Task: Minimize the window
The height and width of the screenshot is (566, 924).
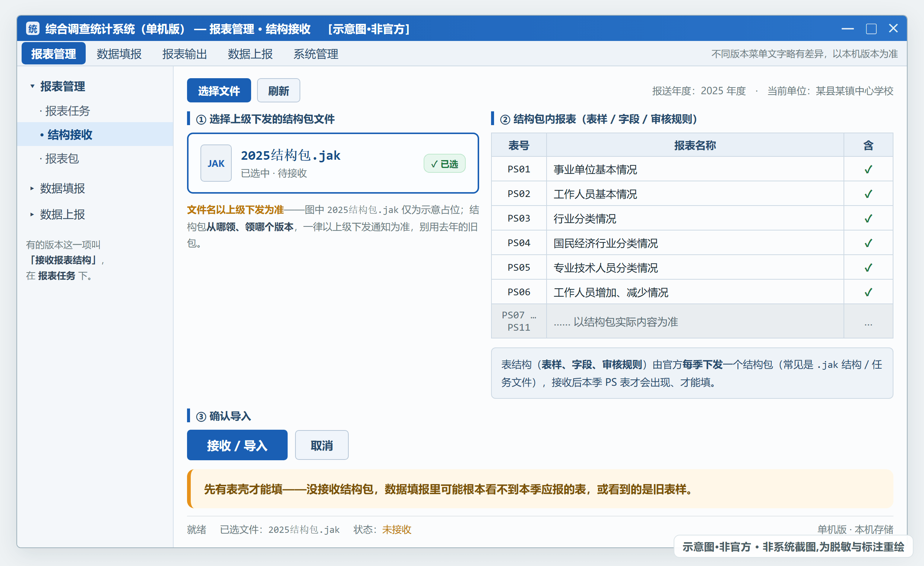Action: (848, 29)
